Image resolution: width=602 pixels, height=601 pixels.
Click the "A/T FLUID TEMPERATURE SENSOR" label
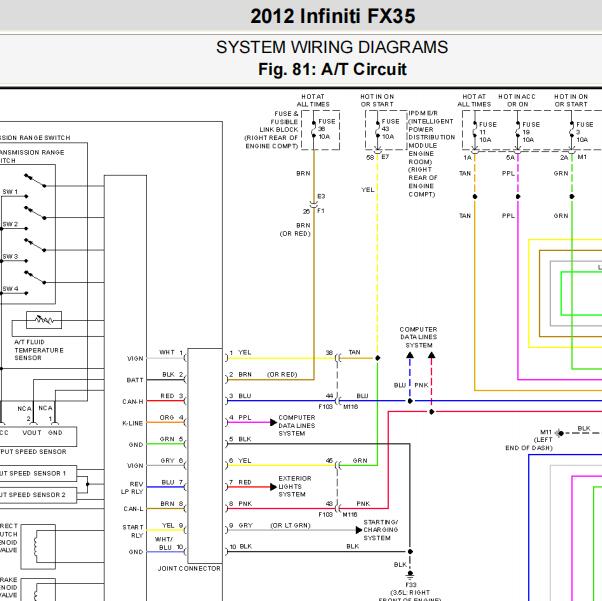point(39,350)
